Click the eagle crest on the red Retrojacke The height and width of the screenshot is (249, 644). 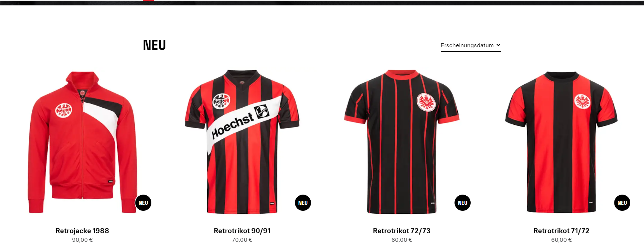click(64, 111)
